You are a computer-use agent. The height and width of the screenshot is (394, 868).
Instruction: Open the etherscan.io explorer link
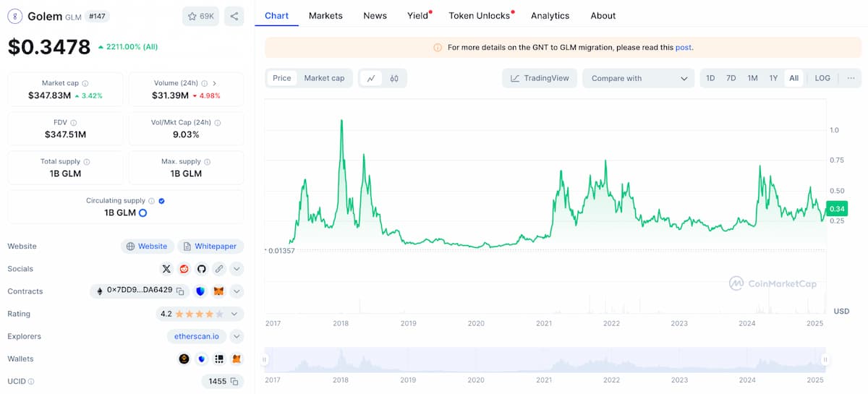(197, 336)
